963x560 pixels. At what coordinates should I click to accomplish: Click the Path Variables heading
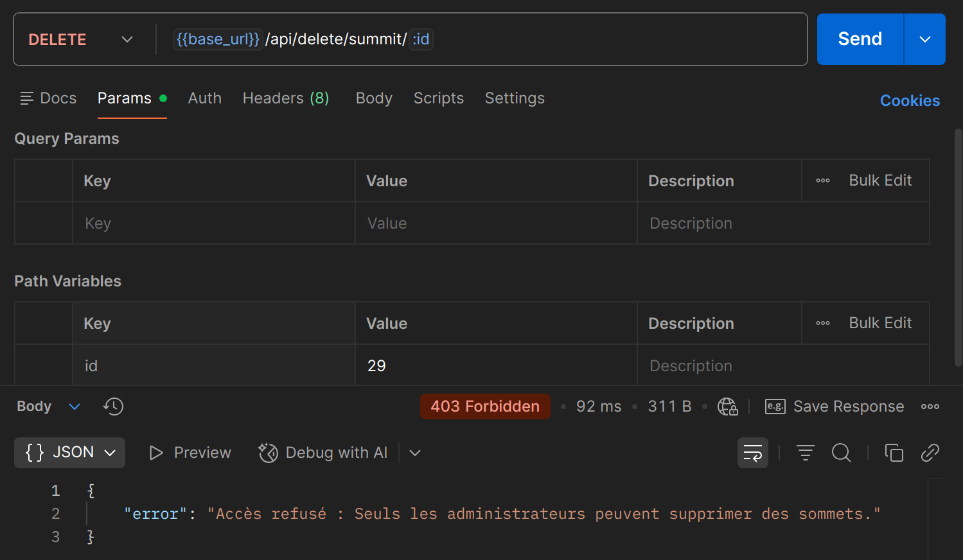point(67,281)
